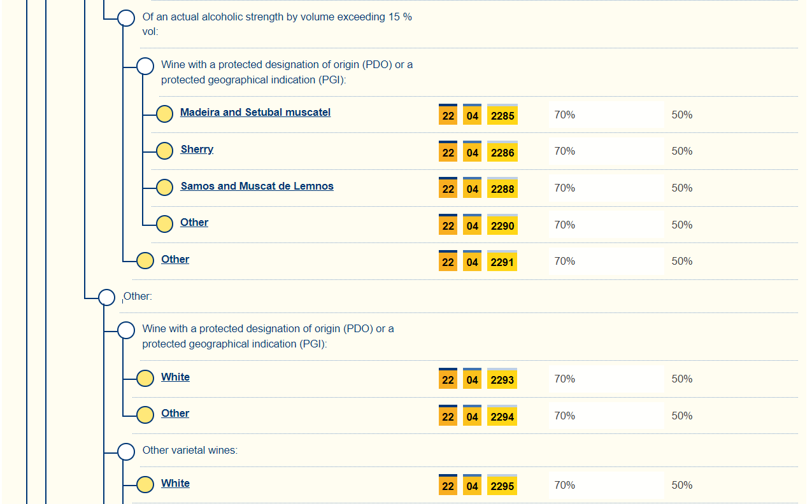Open the White link for code 2293

click(x=175, y=377)
